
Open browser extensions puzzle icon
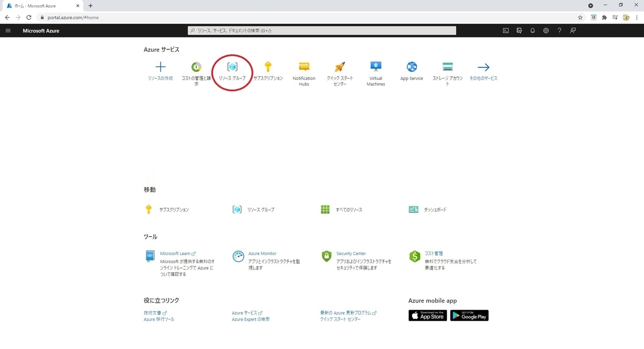pos(604,17)
